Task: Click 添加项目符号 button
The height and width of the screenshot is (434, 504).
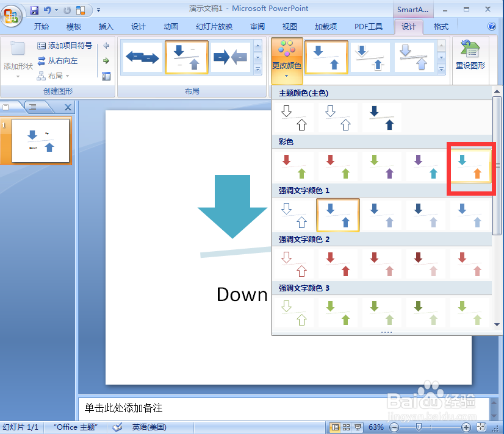Action: pyautogui.click(x=65, y=46)
